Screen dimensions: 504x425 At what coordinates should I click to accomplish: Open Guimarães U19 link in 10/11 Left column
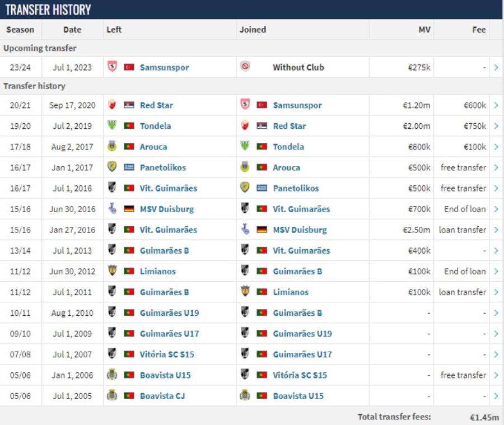click(169, 313)
